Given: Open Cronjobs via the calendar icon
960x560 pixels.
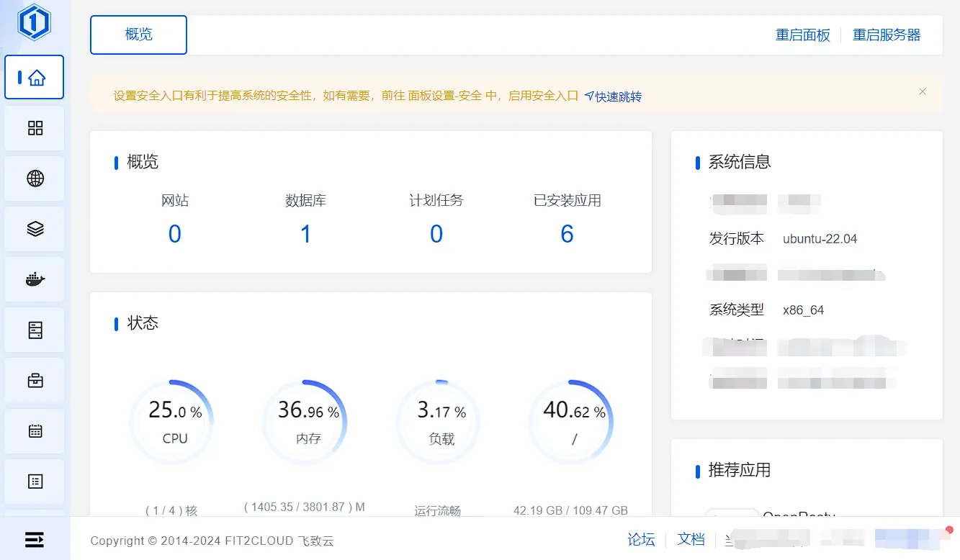Looking at the screenshot, I should tap(35, 431).
